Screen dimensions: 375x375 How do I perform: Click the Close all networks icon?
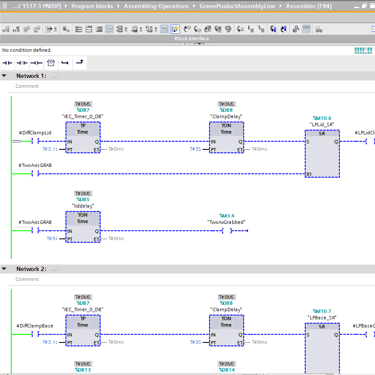tap(89, 29)
